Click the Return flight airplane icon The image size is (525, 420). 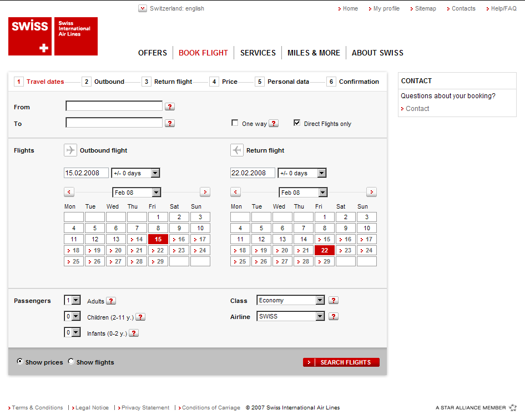tap(237, 150)
